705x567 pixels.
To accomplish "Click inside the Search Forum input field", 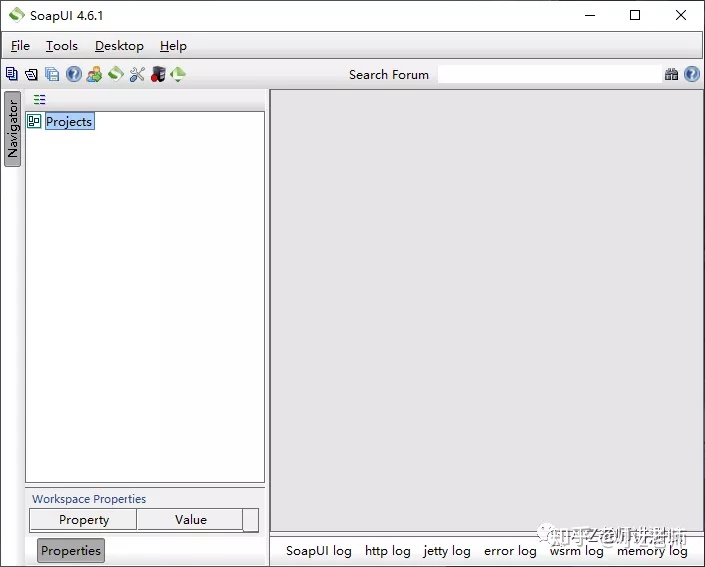I will [x=549, y=74].
